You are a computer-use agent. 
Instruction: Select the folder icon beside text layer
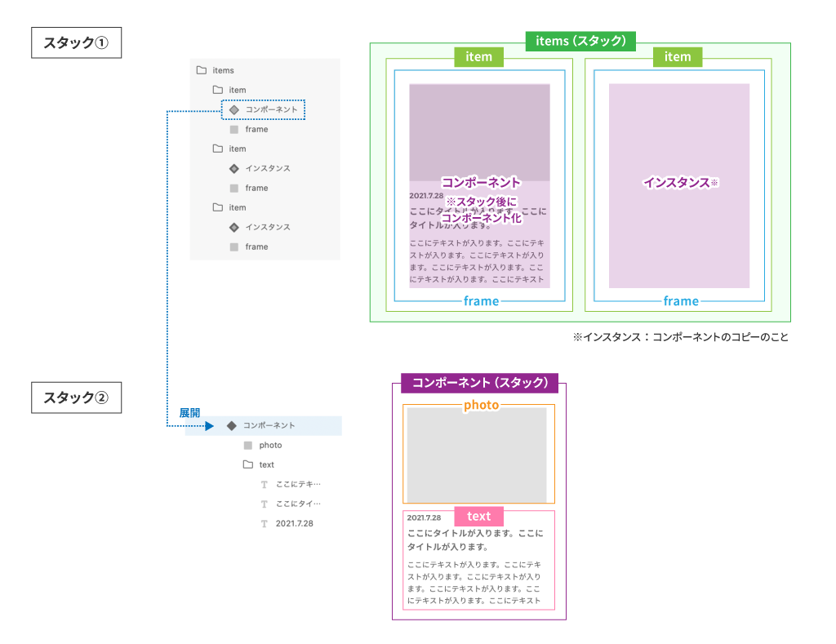(x=248, y=464)
